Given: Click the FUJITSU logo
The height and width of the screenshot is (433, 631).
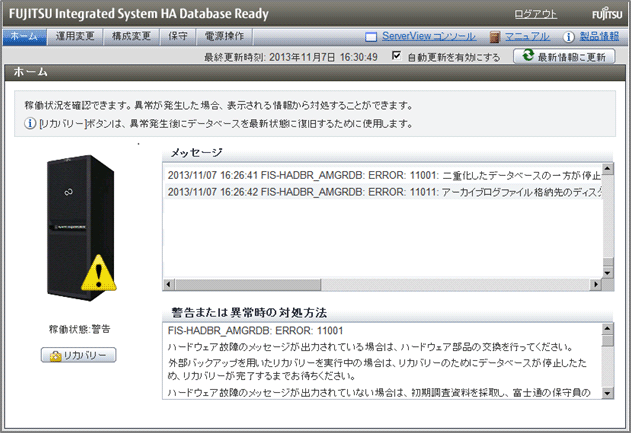Looking at the screenshot, I should click(607, 14).
